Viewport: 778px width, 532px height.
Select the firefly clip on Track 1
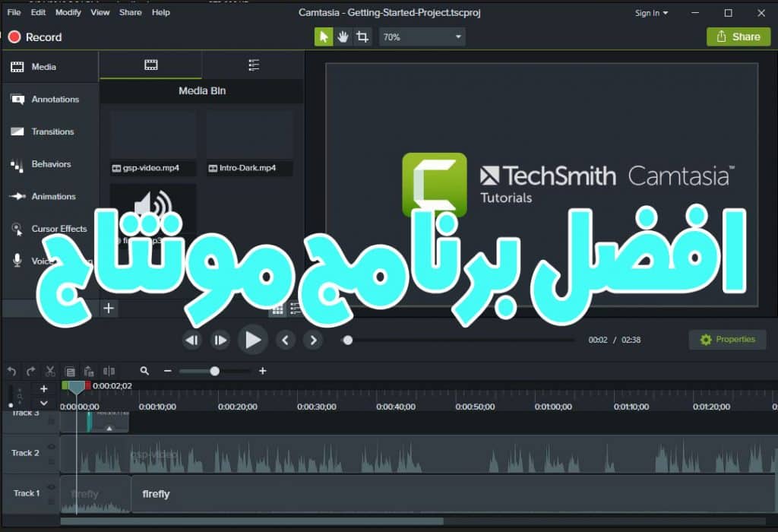pos(453,494)
